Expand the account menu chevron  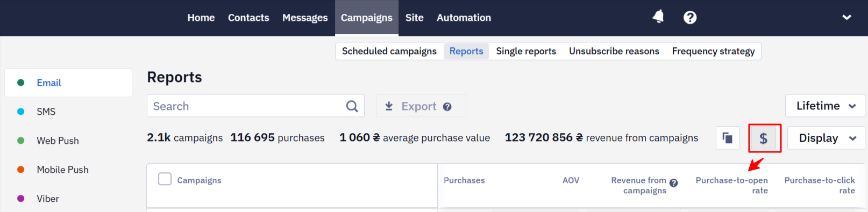point(846,17)
